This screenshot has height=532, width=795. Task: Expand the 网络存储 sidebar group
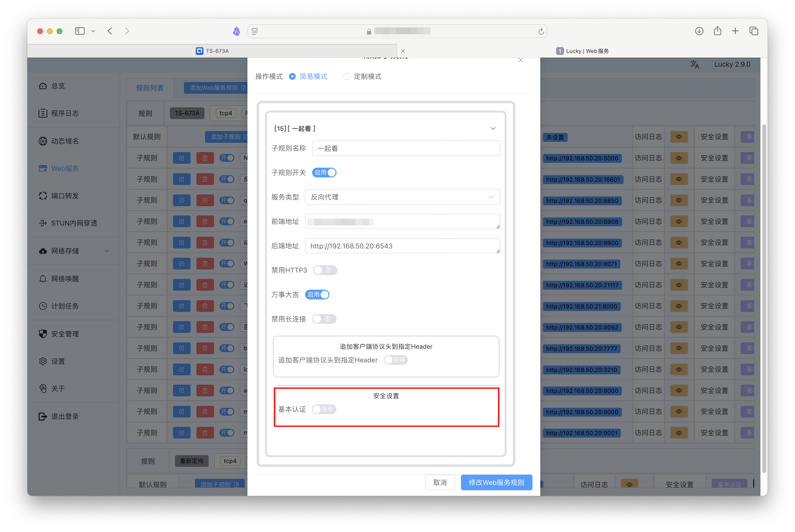pos(74,251)
